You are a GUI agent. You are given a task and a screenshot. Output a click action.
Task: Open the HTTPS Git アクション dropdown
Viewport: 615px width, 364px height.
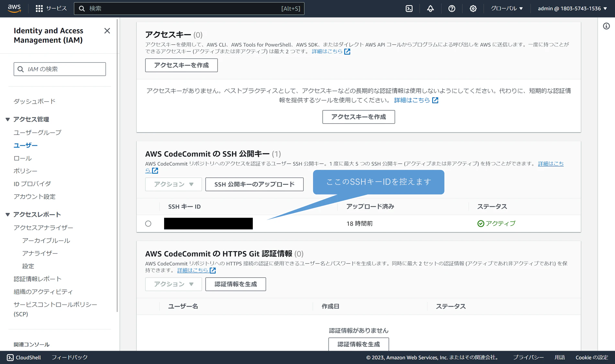pyautogui.click(x=173, y=284)
